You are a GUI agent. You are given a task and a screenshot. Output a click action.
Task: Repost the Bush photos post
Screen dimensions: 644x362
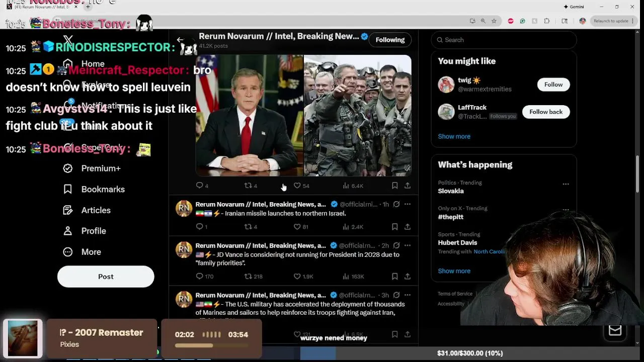248,186
